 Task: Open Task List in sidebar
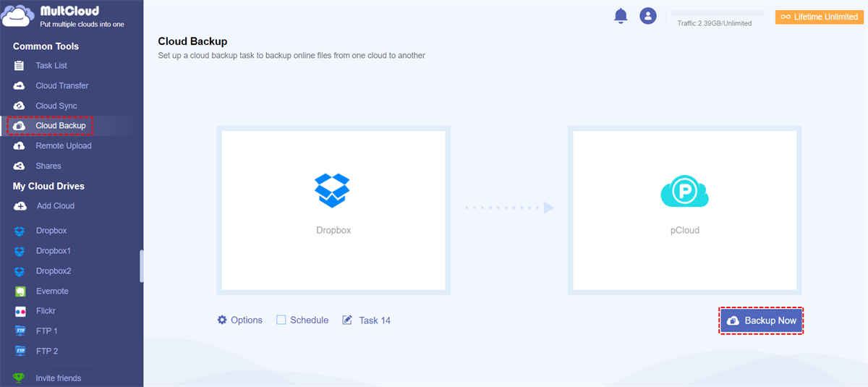(51, 66)
